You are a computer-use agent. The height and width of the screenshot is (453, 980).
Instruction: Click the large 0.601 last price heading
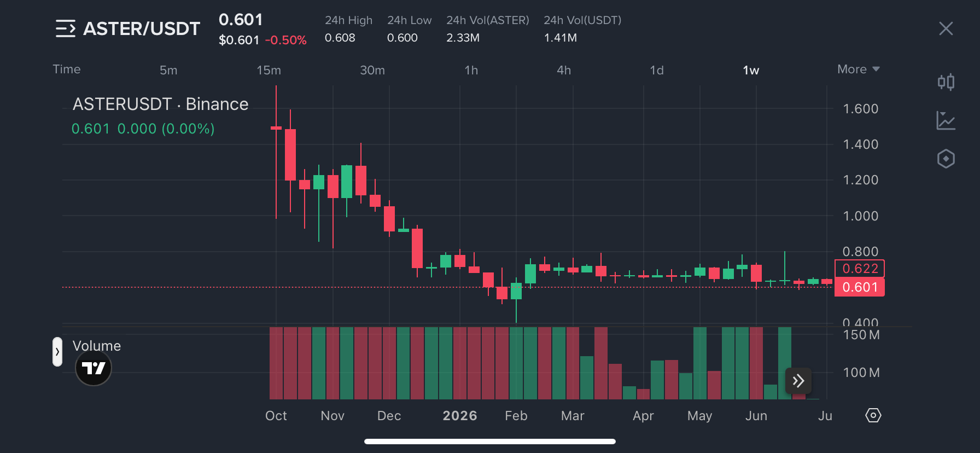pyautogui.click(x=241, y=20)
